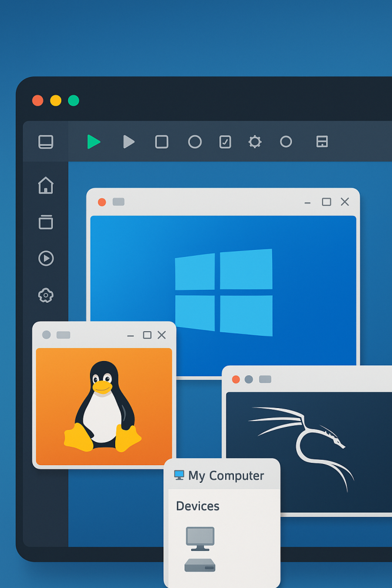
Task: Click the Devices heading
Action: [x=197, y=506]
